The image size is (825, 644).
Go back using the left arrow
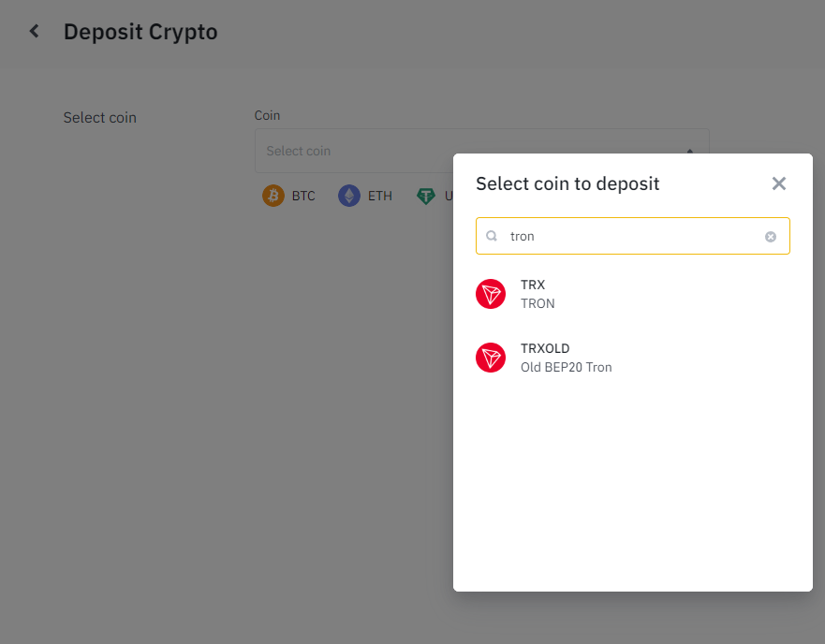tap(35, 32)
